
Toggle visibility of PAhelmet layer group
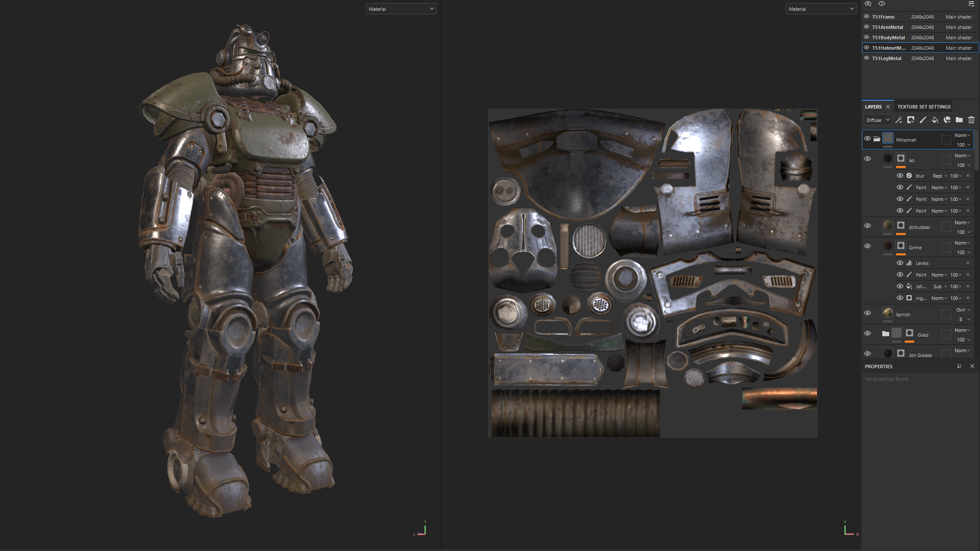(868, 139)
